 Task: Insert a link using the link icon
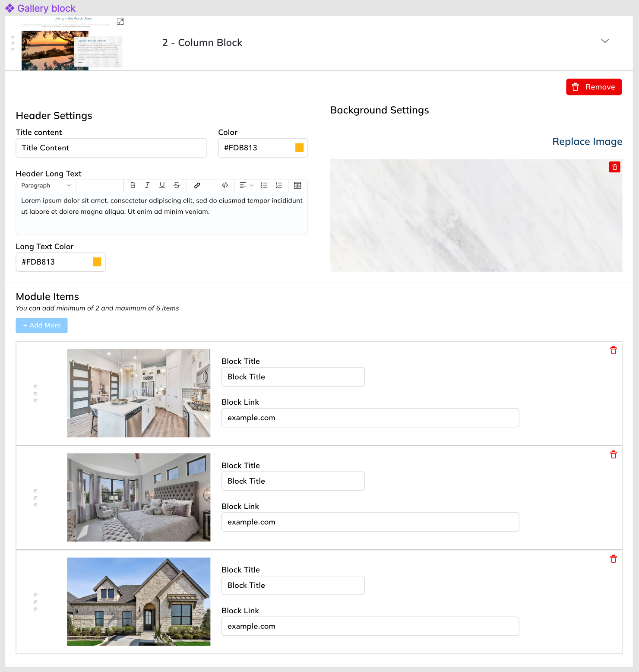(x=197, y=185)
